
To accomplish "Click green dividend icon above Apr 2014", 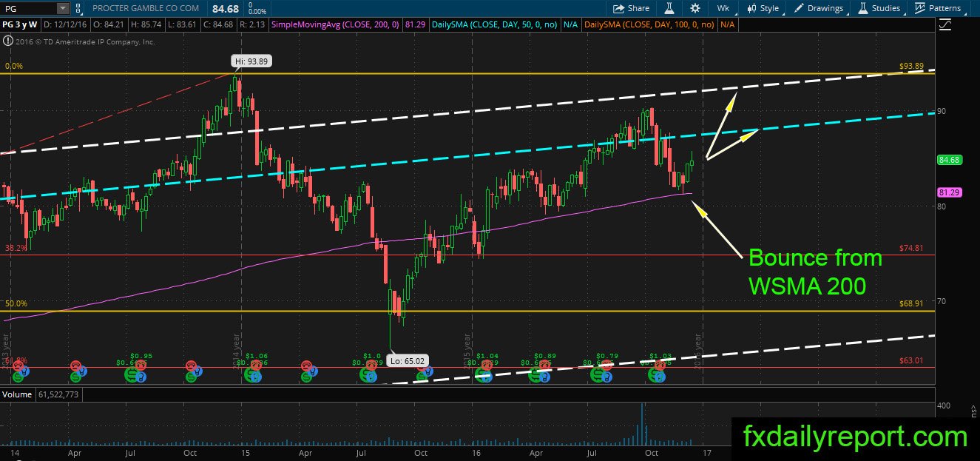I will (75, 377).
